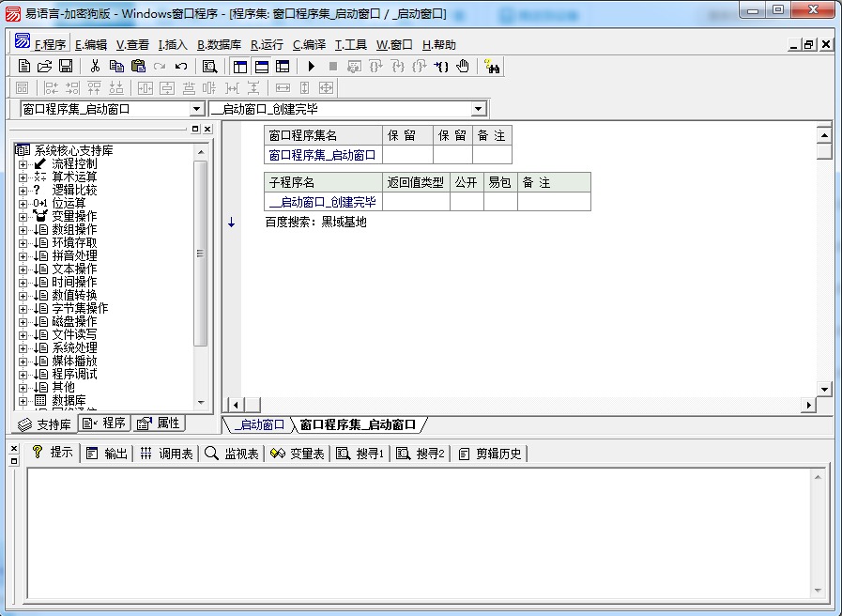Screen dimensions: 842x616
Task: Open the H.帮助 menu
Action: coord(439,45)
